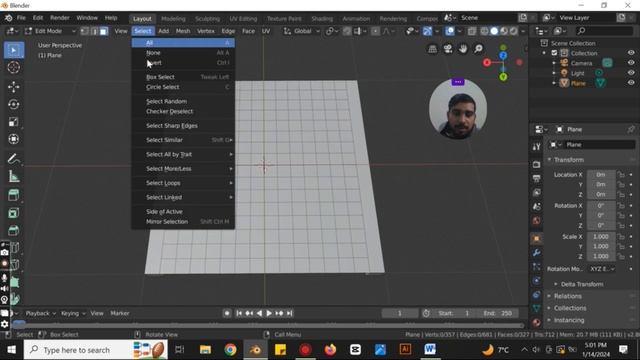This screenshot has height=360, width=640.
Task: Hide the Plane in outliner
Action: pyautogui.click(x=631, y=83)
